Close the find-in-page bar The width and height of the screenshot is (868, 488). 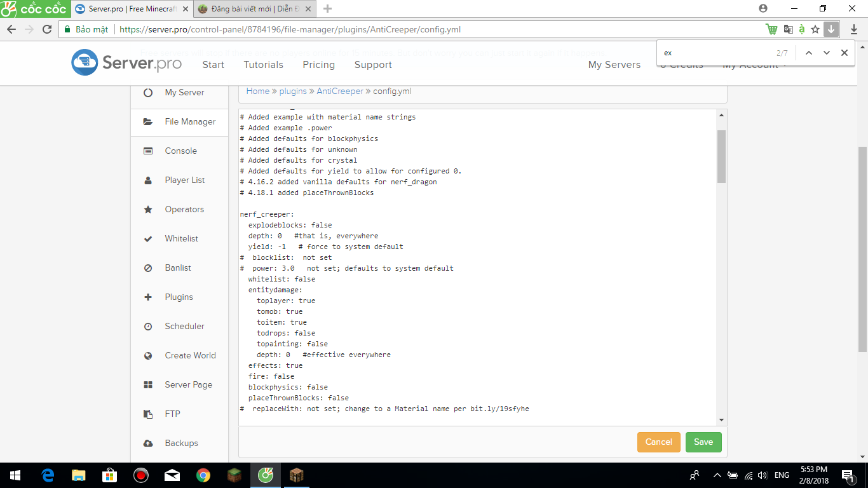[844, 53]
